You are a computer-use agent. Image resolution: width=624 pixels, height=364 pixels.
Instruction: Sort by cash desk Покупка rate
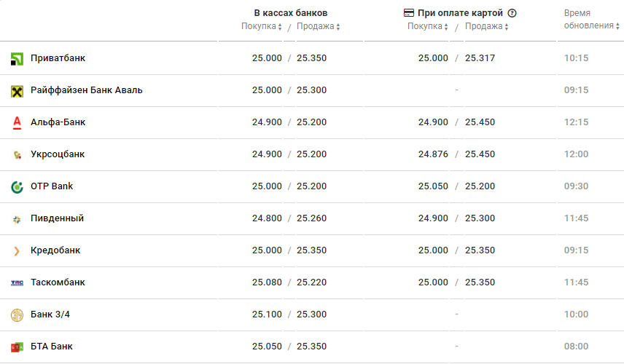tap(261, 27)
